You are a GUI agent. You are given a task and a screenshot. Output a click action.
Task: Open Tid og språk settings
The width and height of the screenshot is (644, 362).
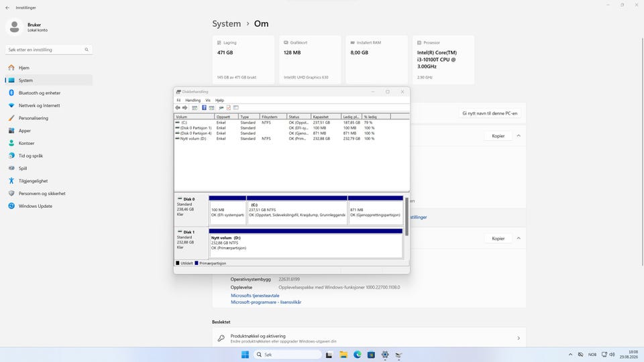pyautogui.click(x=48, y=156)
